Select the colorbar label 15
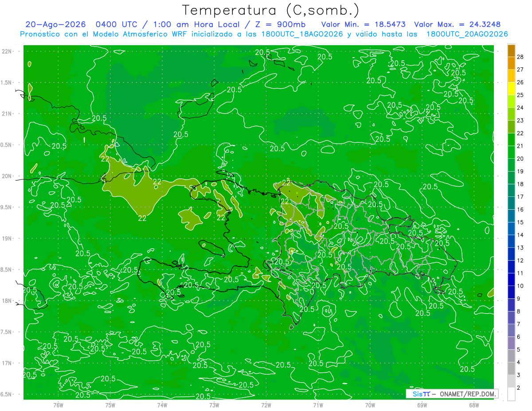The height and width of the screenshot is (411, 532). click(x=520, y=222)
